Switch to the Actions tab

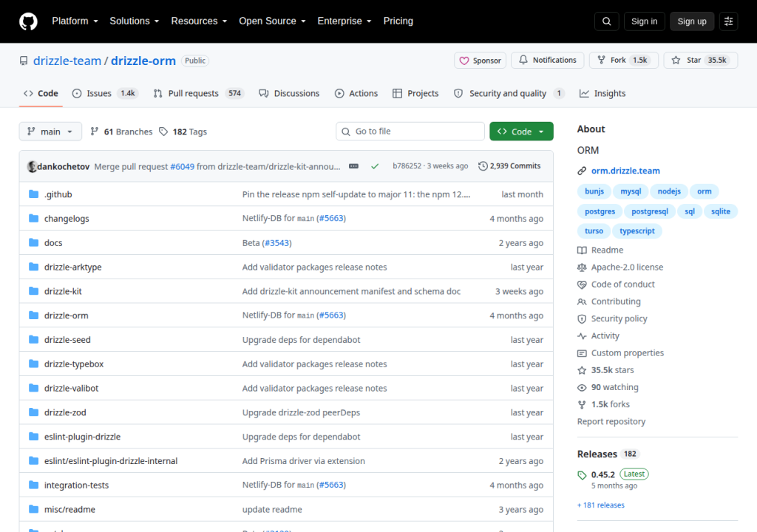click(356, 93)
